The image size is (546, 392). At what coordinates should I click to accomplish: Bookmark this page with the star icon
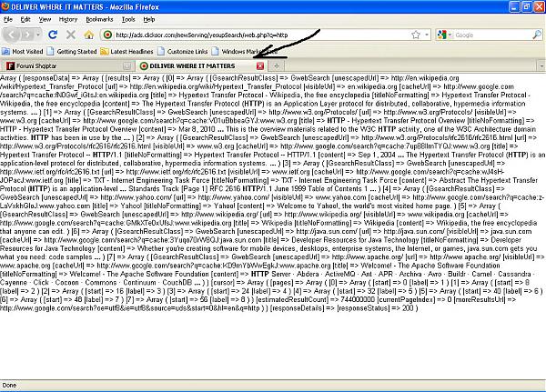coord(416,35)
